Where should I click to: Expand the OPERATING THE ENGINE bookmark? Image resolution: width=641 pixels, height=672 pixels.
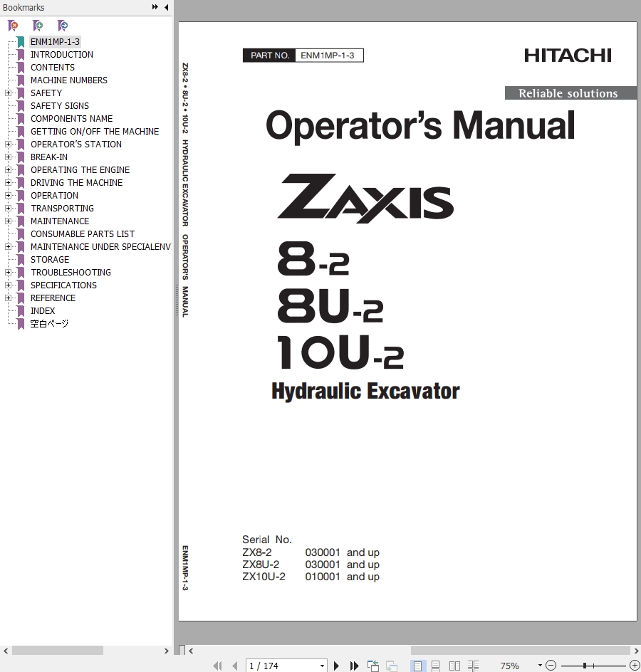coord(8,170)
